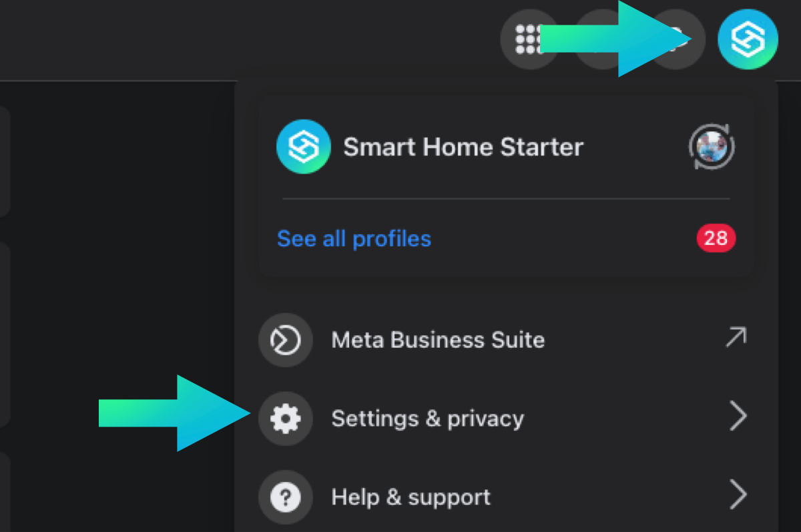
Task: Click external-link arrow beside Meta Business Suite
Action: pos(736,338)
